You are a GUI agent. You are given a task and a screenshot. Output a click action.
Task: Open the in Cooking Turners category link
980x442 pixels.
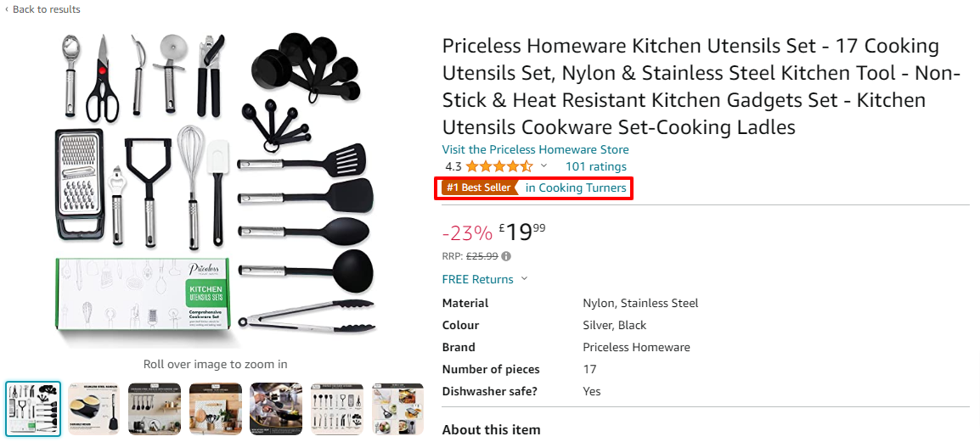click(x=576, y=187)
